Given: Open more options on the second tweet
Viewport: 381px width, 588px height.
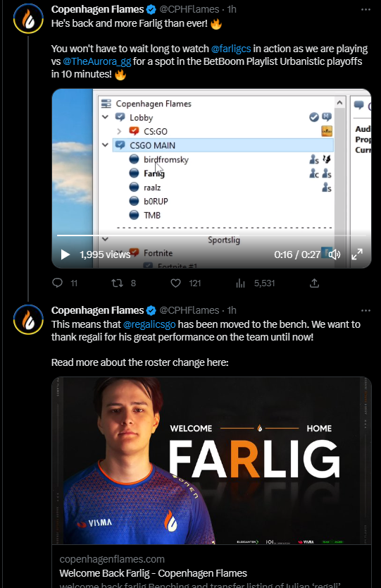Looking at the screenshot, I should pos(366,310).
